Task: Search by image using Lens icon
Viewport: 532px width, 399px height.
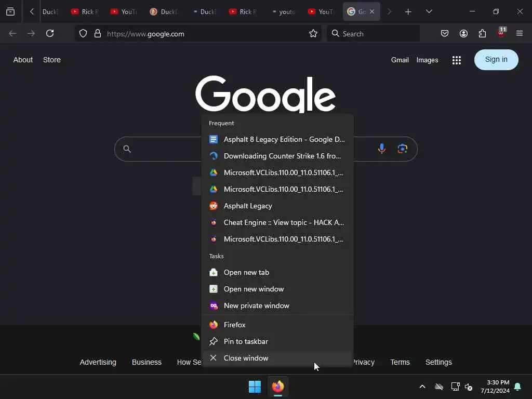Action: [403, 149]
